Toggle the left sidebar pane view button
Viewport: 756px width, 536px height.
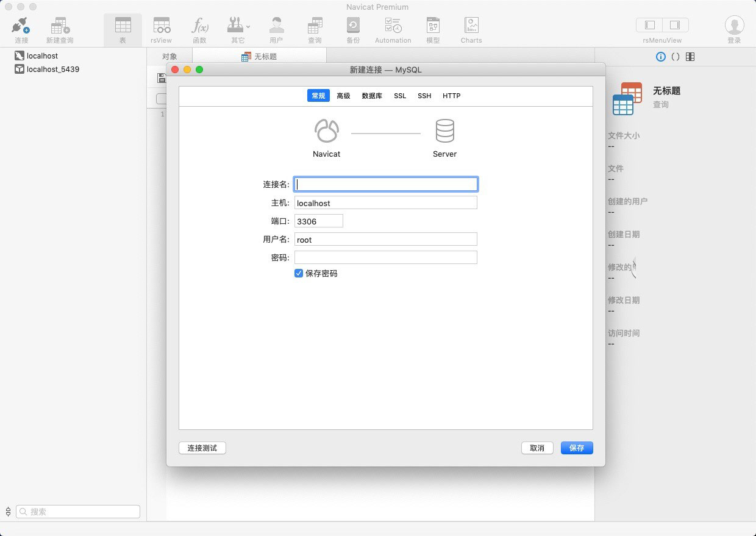click(650, 25)
